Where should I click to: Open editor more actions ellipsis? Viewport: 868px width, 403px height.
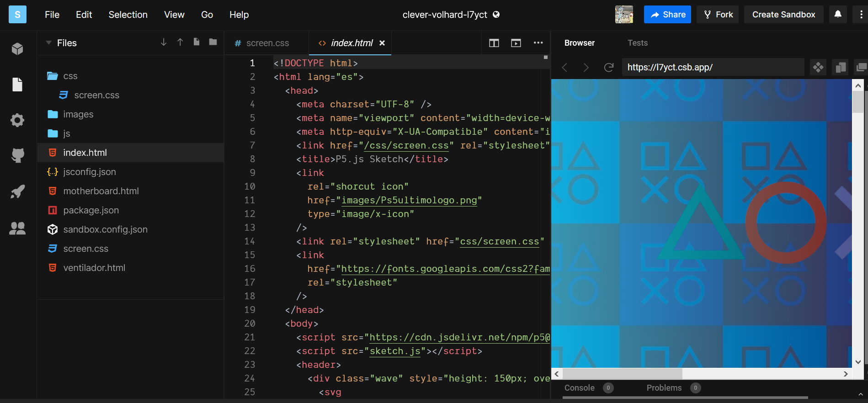point(538,43)
